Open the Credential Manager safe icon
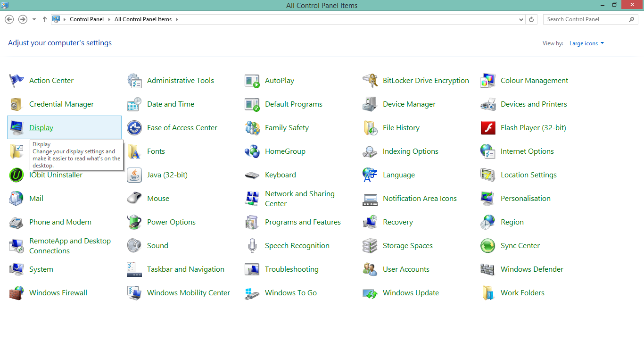 (17, 104)
